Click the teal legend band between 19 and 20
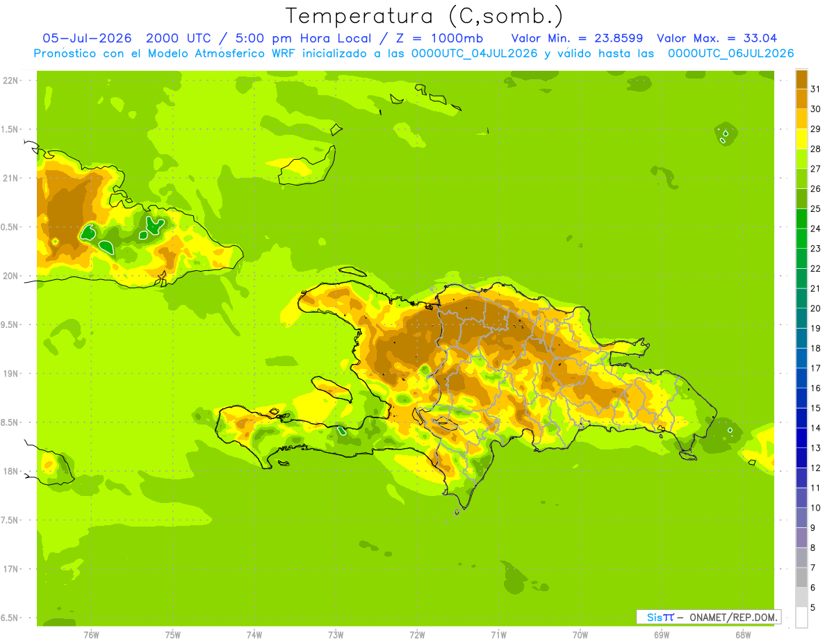 [x=801, y=318]
